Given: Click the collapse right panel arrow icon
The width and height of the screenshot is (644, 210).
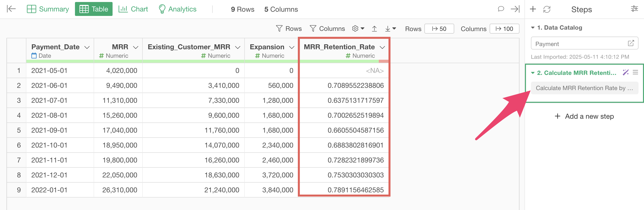Looking at the screenshot, I should (x=515, y=9).
